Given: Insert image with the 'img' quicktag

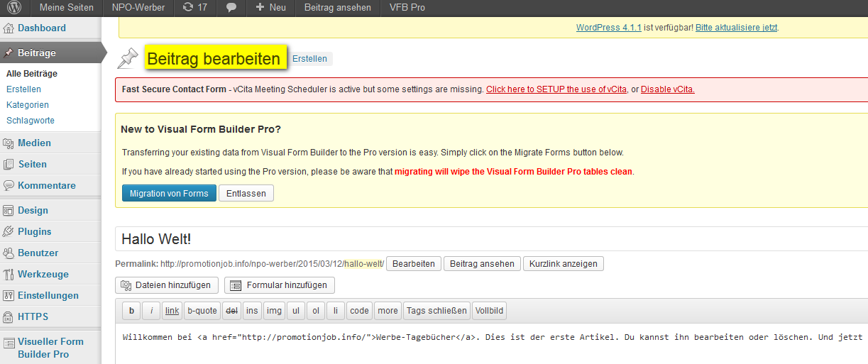Looking at the screenshot, I should [x=274, y=311].
